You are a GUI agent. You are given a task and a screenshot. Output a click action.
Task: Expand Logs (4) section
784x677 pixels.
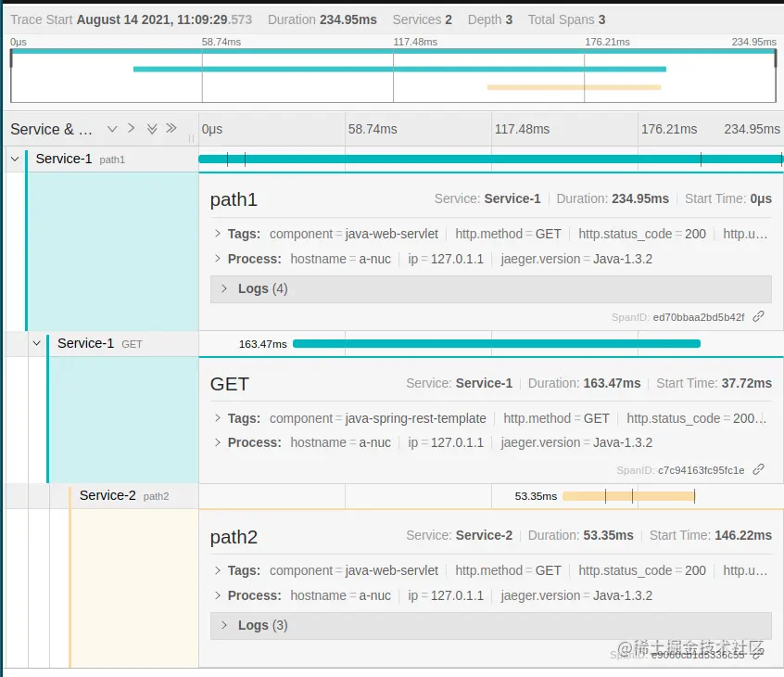pos(490,288)
